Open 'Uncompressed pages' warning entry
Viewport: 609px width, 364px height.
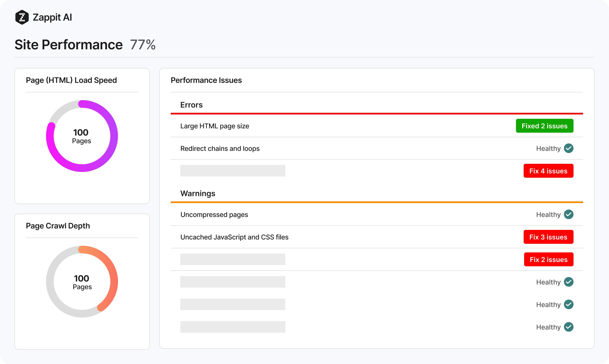pyautogui.click(x=214, y=215)
